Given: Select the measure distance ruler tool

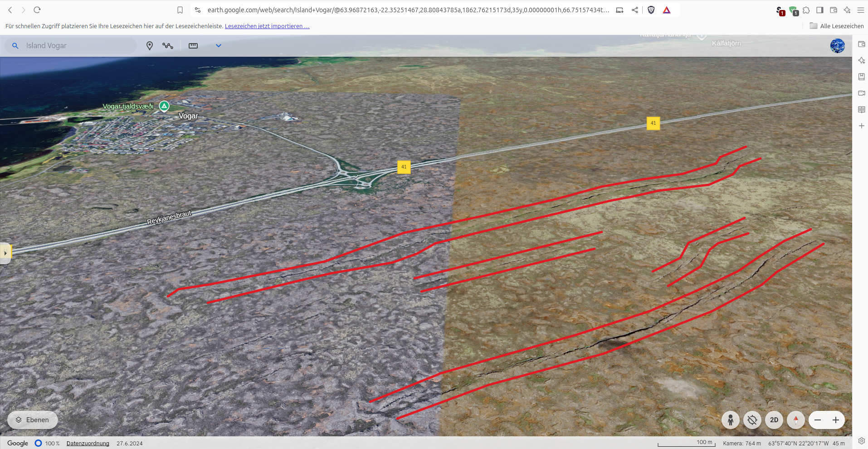Looking at the screenshot, I should coord(193,46).
